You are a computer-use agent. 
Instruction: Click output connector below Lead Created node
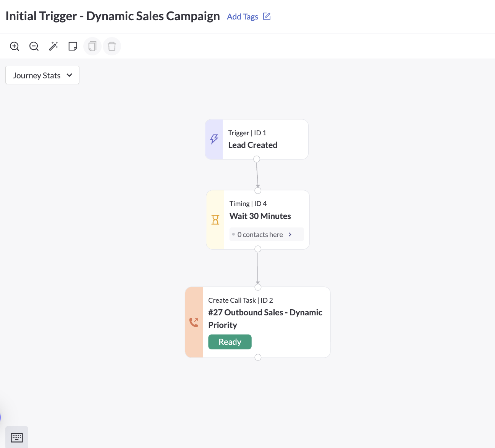point(257,159)
